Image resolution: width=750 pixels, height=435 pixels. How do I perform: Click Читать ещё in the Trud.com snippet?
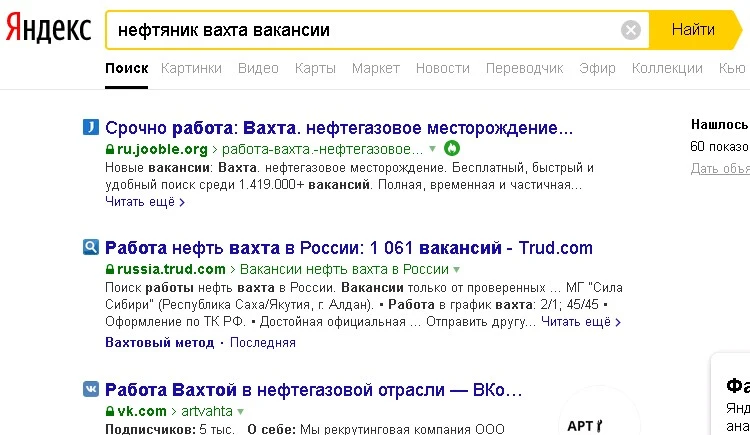click(x=581, y=322)
